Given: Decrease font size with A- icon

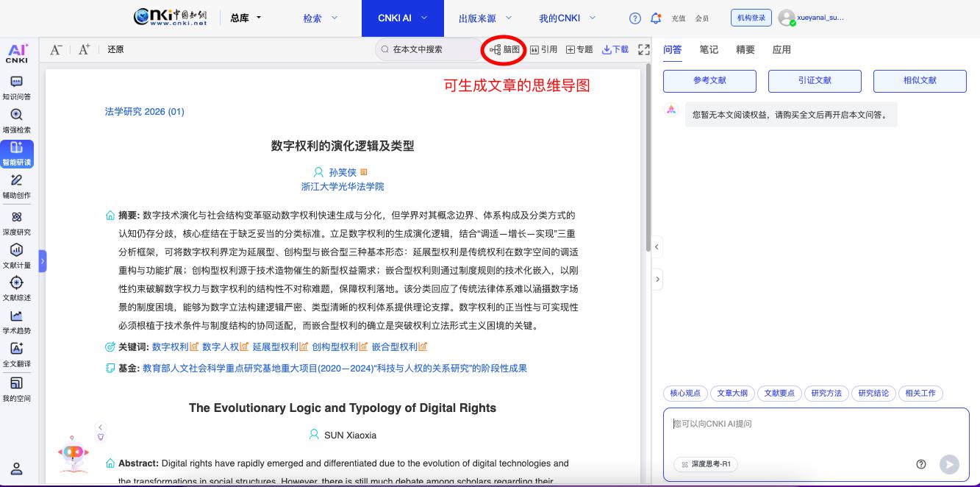Looking at the screenshot, I should pyautogui.click(x=56, y=50).
